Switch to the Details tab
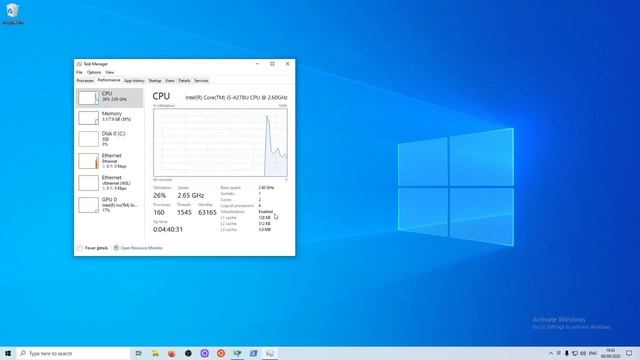 click(184, 81)
